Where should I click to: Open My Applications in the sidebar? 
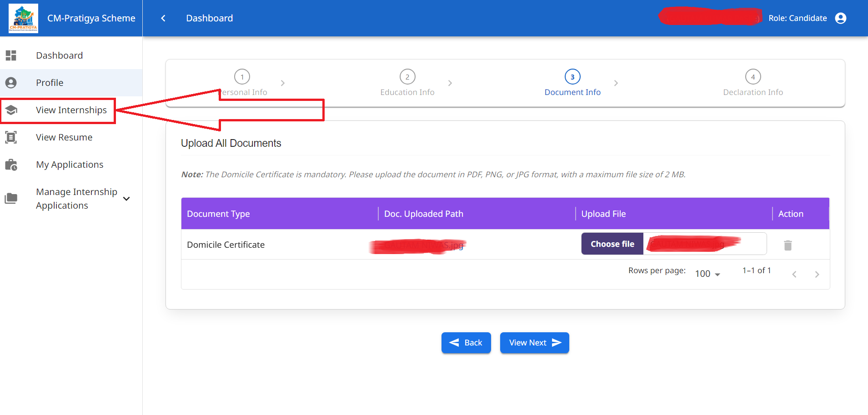click(70, 165)
